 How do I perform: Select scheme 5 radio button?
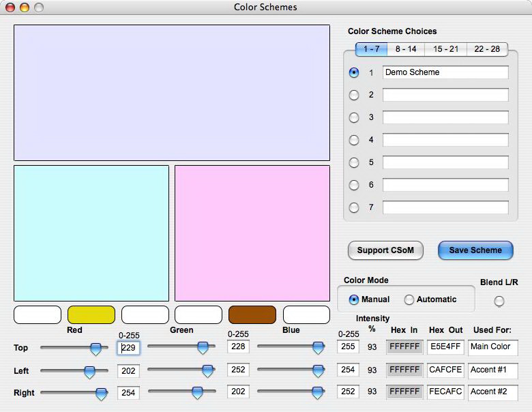354,162
